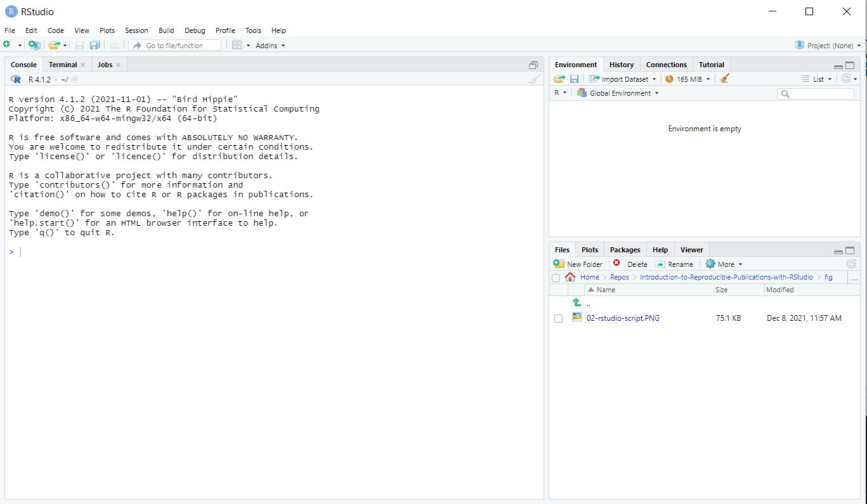Open the R language dropdown in Environment
The height and width of the screenshot is (504, 867).
(560, 93)
